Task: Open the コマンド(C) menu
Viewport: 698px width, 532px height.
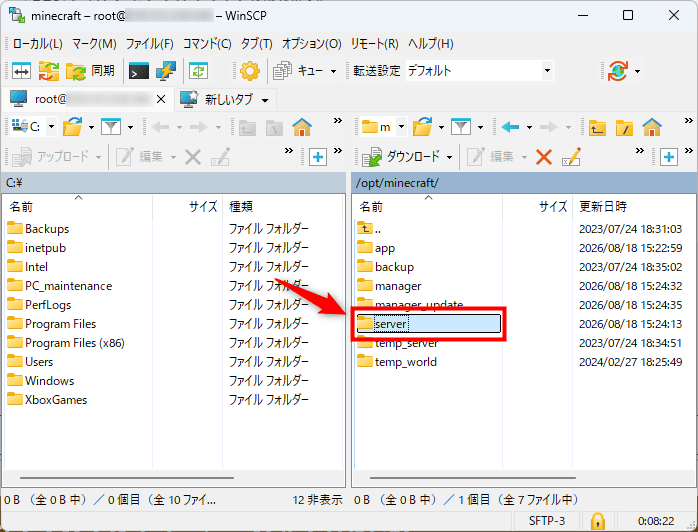Action: [207, 44]
